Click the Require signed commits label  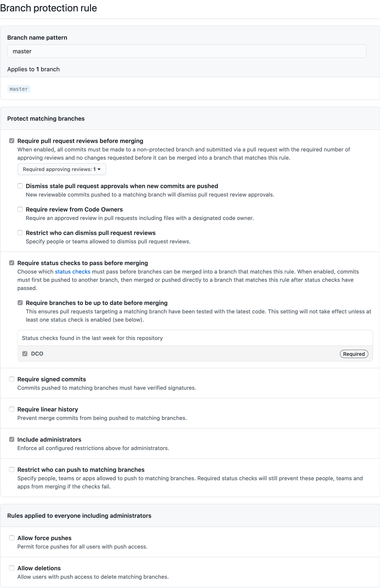[x=52, y=379]
